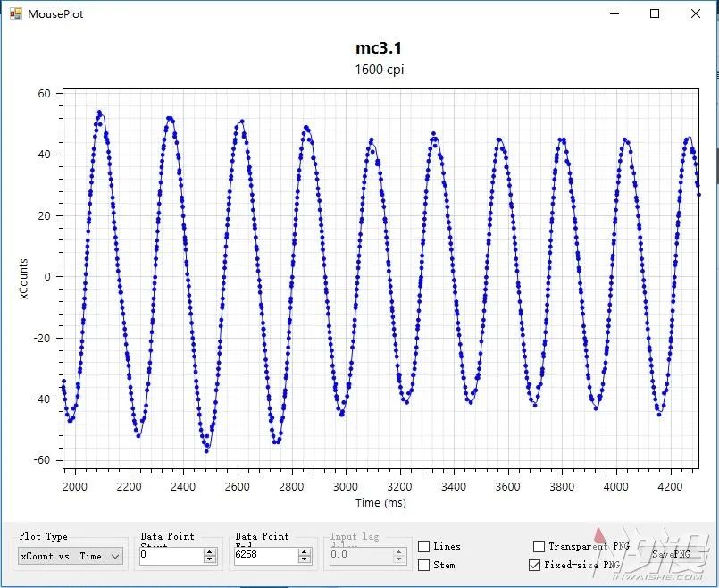Image resolution: width=719 pixels, height=588 pixels.
Task: Enable the Stem checkbox
Action: tap(424, 565)
